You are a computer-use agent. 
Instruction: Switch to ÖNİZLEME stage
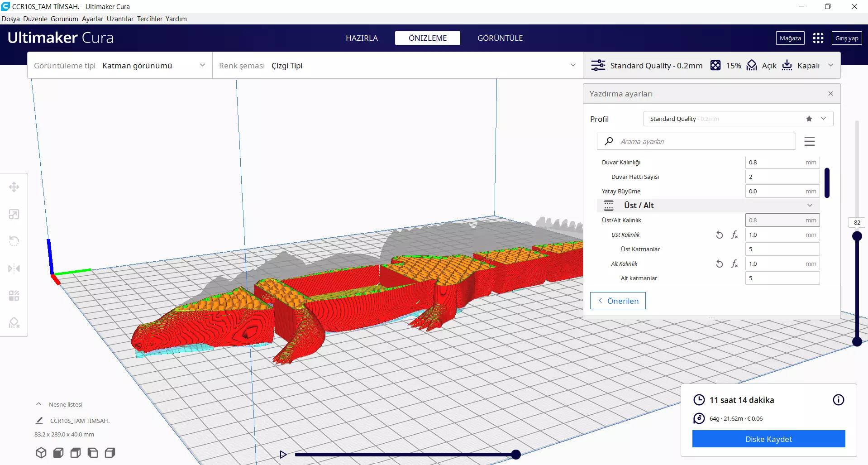click(428, 38)
